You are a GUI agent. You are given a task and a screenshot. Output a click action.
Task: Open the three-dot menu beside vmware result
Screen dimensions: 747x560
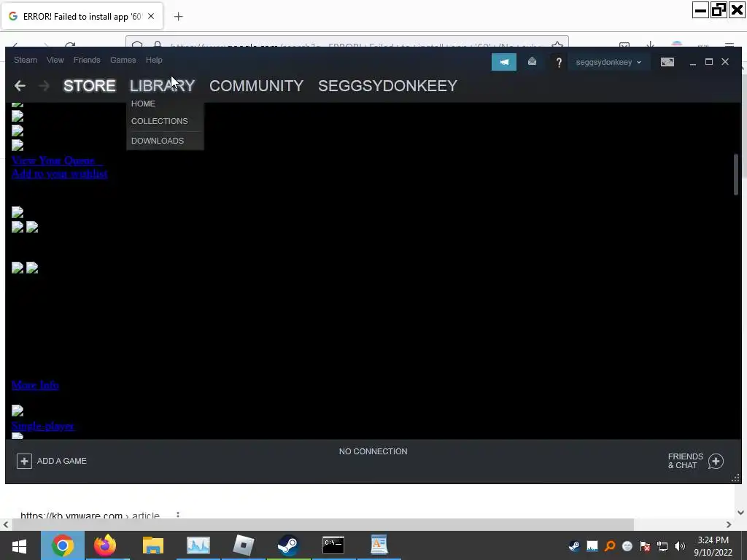click(178, 515)
